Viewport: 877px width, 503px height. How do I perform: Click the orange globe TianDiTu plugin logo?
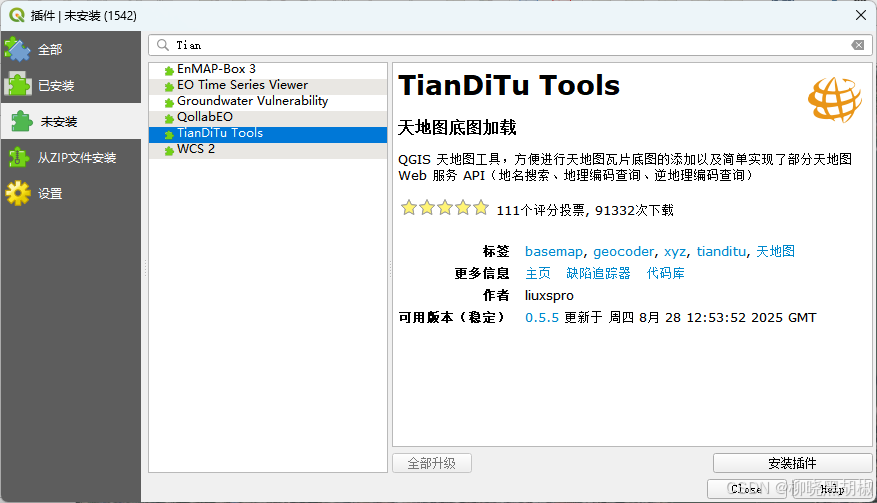834,100
